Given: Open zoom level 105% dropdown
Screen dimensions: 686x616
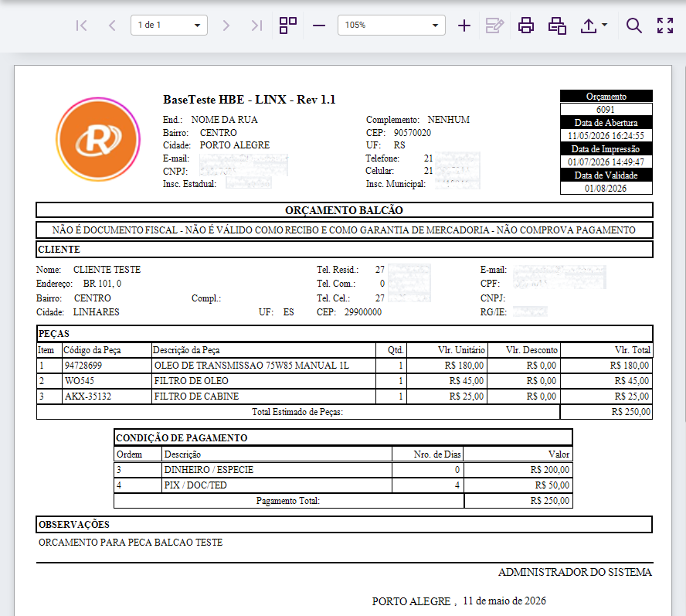Looking at the screenshot, I should (392, 25).
